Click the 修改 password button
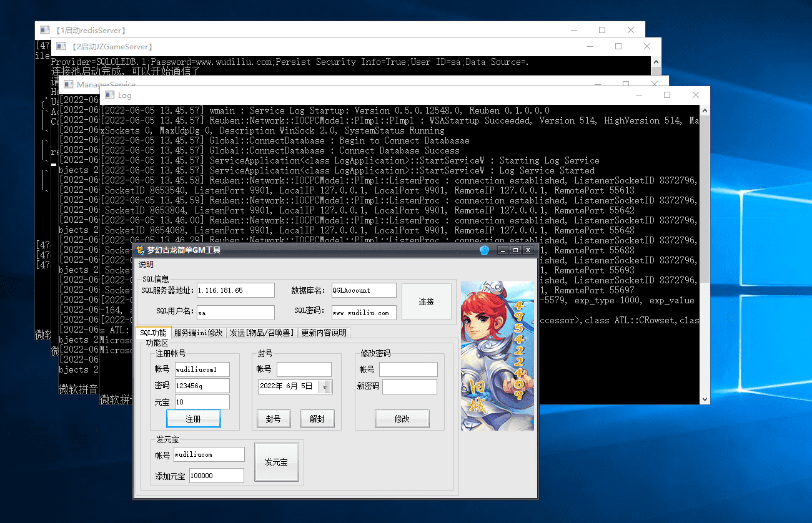Viewport: 812px width, 523px height. pos(402,419)
